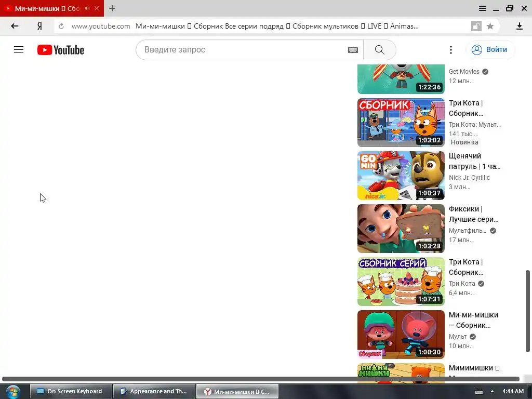
Task: Reload the page with refresh icon
Action: point(61,26)
